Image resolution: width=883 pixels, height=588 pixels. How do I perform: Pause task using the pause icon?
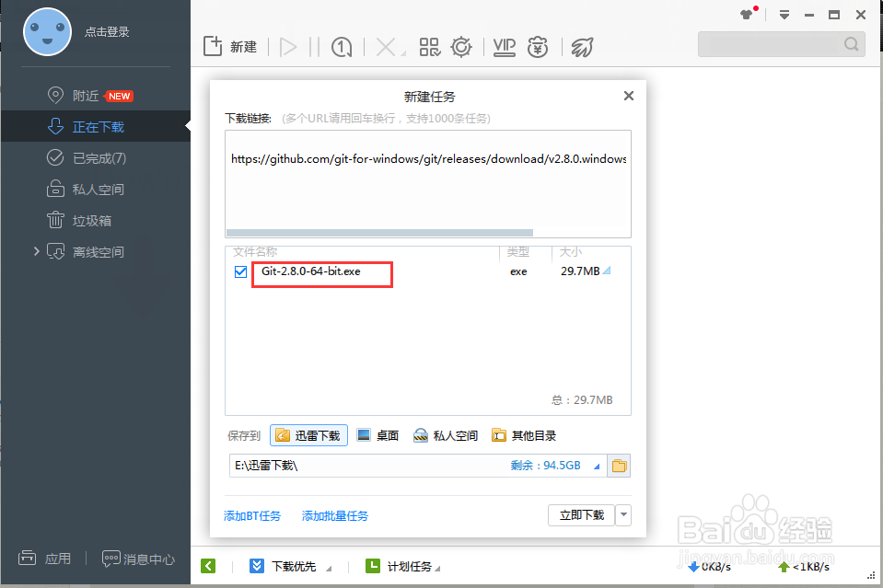[x=314, y=47]
